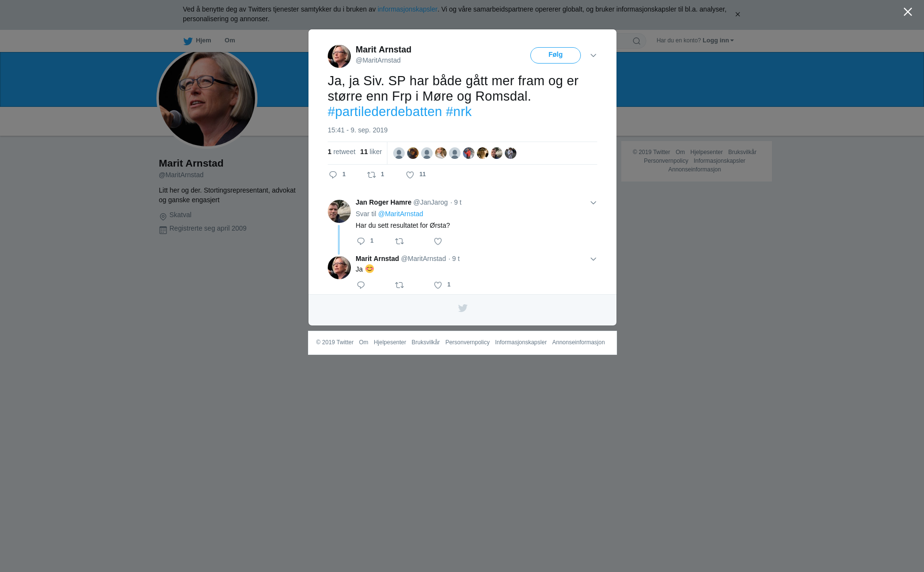The width and height of the screenshot is (924, 572).
Task: Open the Om menu item
Action: point(230,40)
